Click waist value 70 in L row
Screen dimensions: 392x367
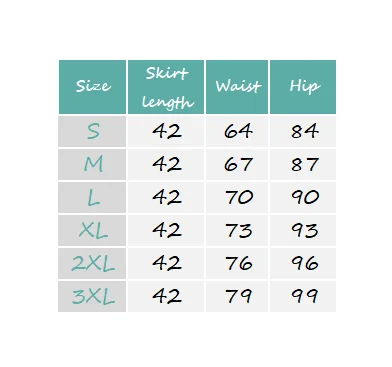237,197
